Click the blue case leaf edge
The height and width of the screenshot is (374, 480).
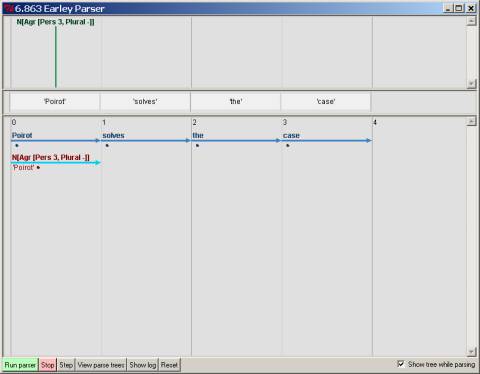[x=327, y=141]
